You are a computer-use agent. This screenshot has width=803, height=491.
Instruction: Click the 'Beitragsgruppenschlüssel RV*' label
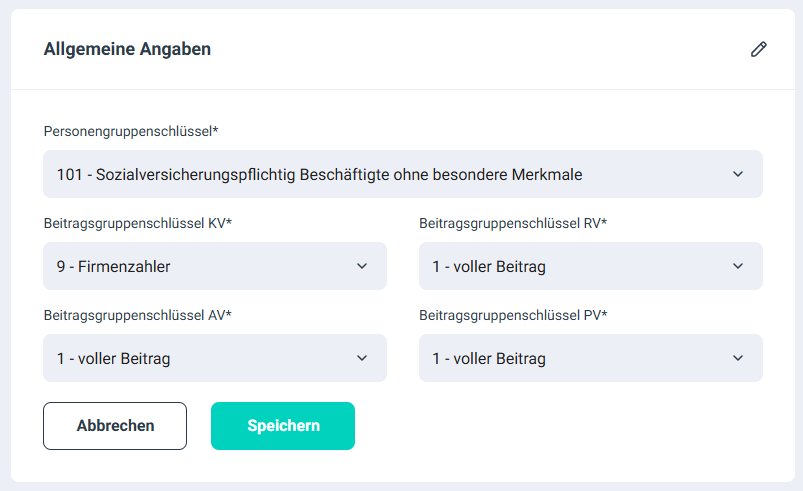click(x=513, y=223)
